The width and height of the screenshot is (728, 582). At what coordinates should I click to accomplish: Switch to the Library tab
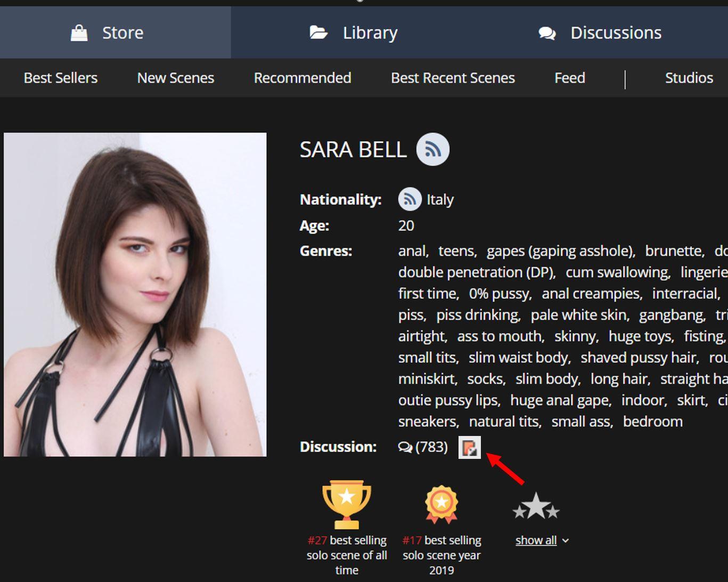click(x=370, y=33)
